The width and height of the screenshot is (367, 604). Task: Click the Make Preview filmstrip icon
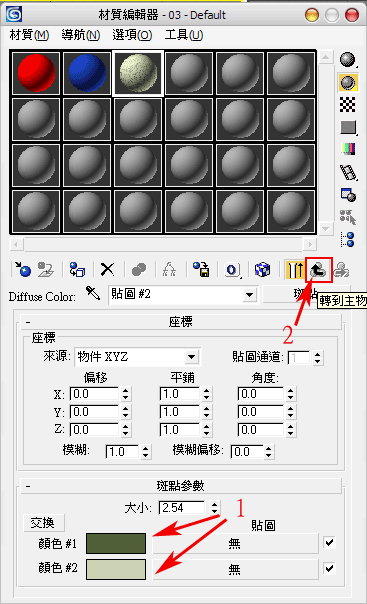coord(349,172)
